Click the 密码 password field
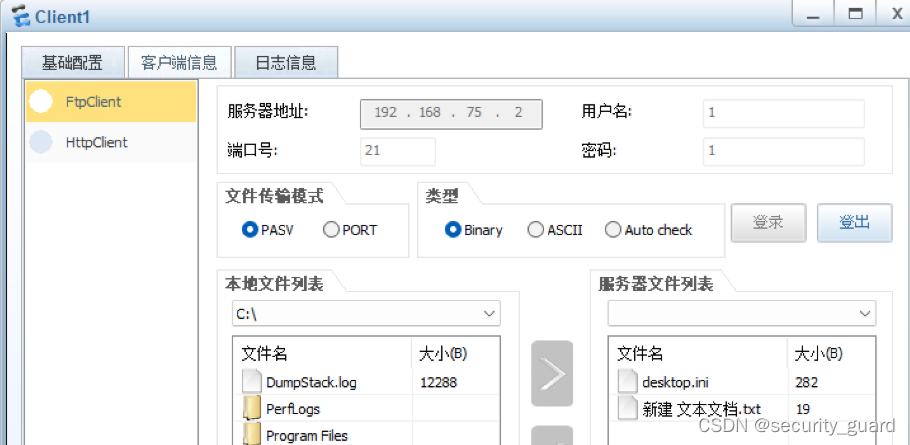This screenshot has height=445, width=910. [x=783, y=151]
